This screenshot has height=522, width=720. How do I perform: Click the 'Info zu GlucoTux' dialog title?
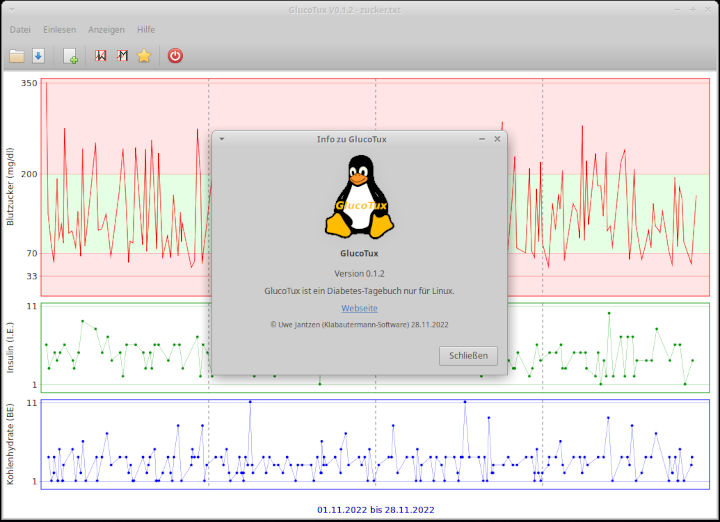click(352, 139)
